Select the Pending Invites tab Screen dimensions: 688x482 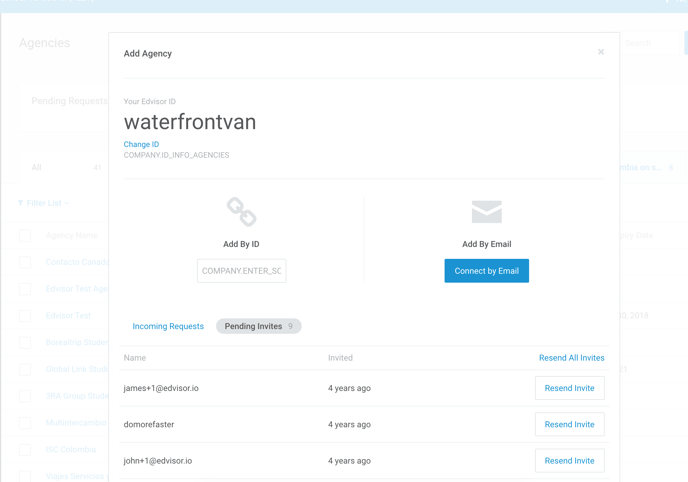pos(258,326)
